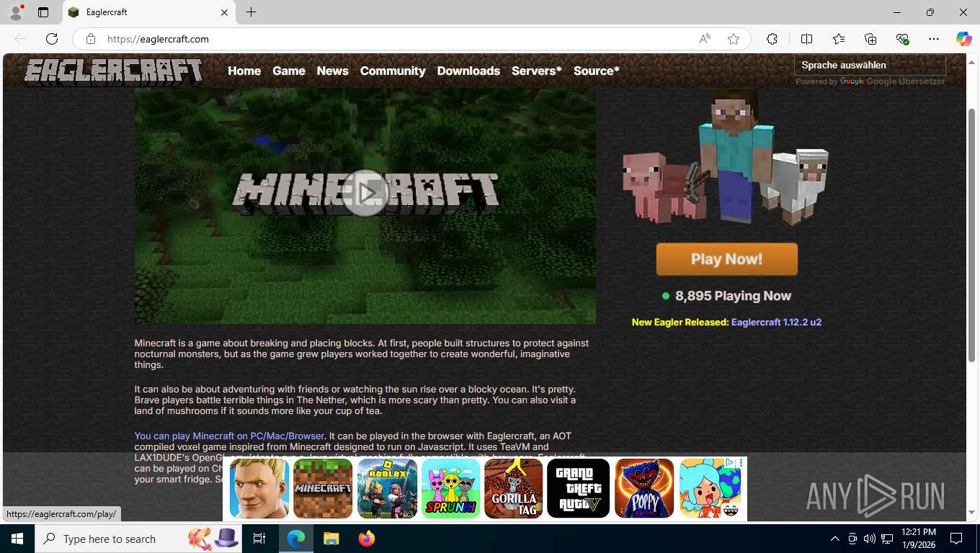Click the Poppy Playtime ad thumbnail
The image size is (980, 553).
(644, 488)
